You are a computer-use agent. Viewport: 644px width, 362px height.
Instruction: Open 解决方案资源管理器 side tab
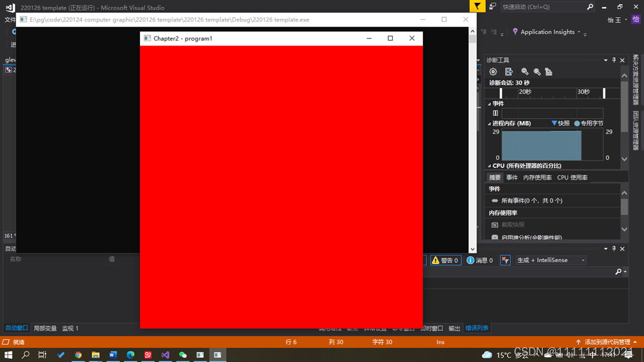point(636,80)
